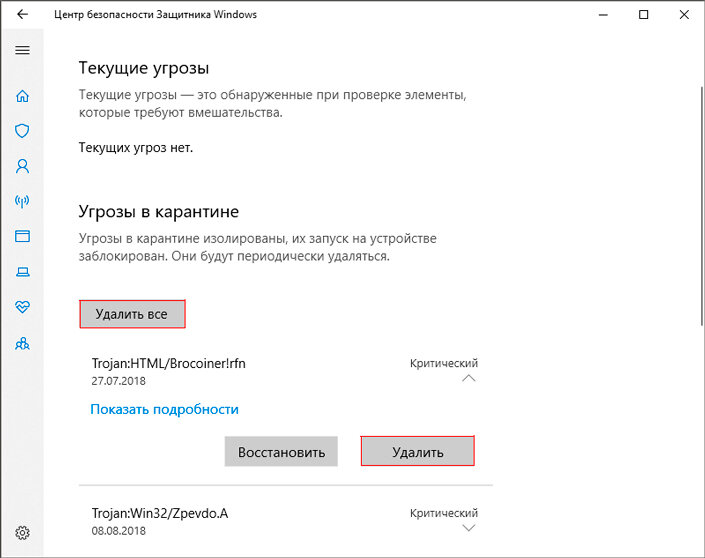The image size is (705, 558).
Task: Open the hamburger navigation menu
Action: tap(22, 50)
